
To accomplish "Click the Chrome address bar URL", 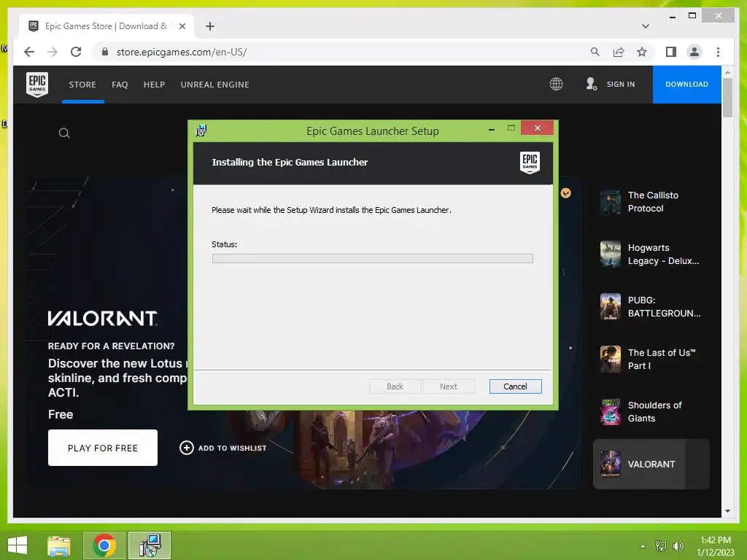I will [182, 52].
